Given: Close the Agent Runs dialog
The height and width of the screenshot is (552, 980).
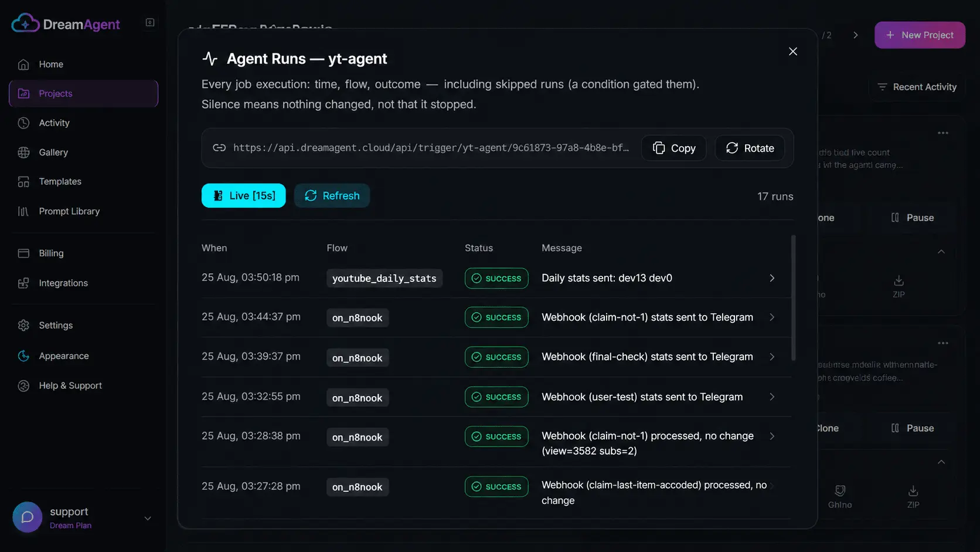Looking at the screenshot, I should pyautogui.click(x=793, y=52).
